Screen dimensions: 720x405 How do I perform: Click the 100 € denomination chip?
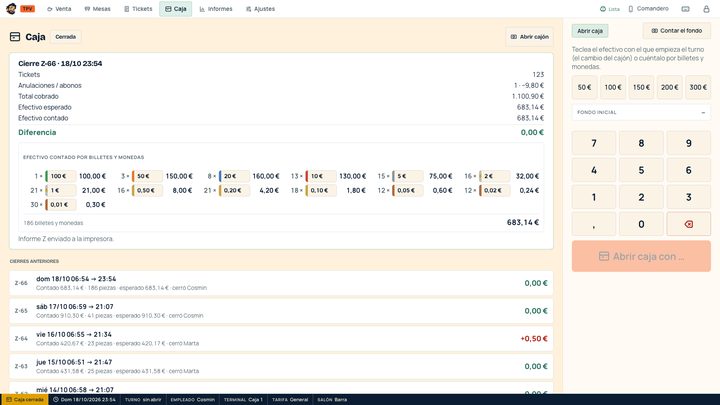(x=61, y=176)
